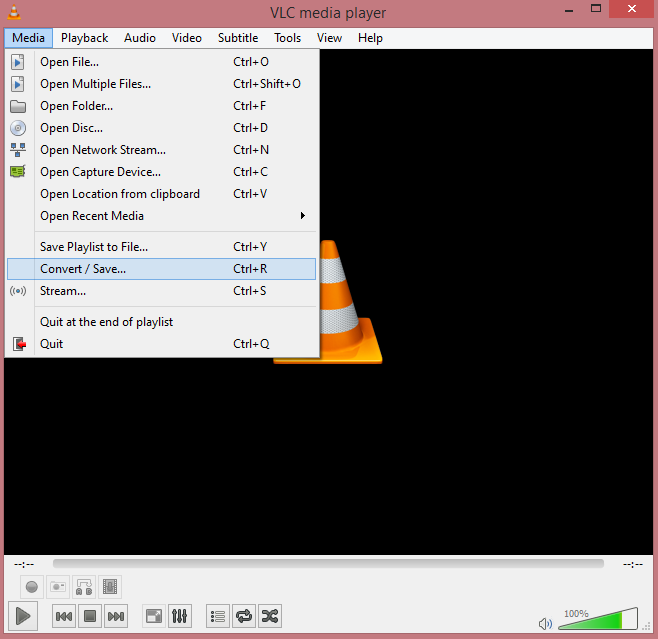Click the volume level slider
The height and width of the screenshot is (639, 658).
[x=597, y=621]
